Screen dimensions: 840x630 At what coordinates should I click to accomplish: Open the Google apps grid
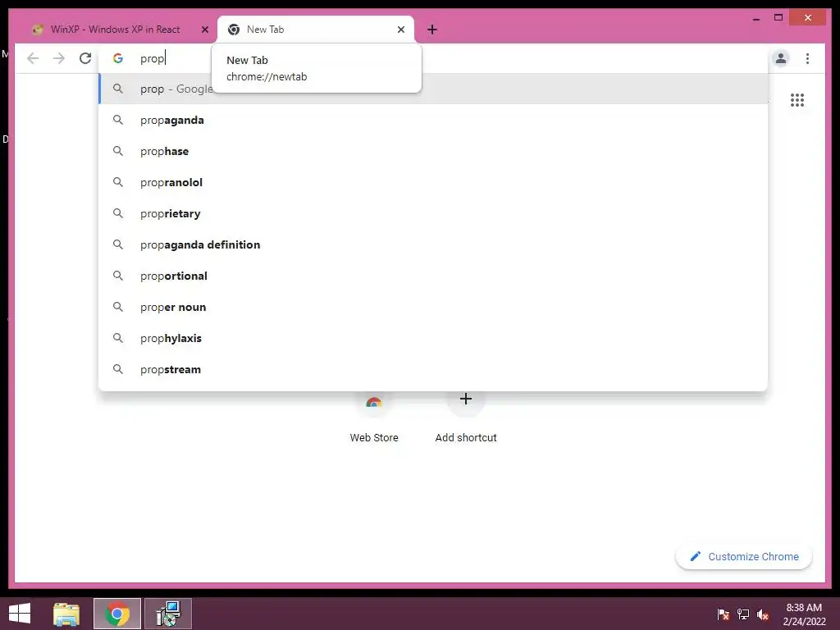coord(797,100)
